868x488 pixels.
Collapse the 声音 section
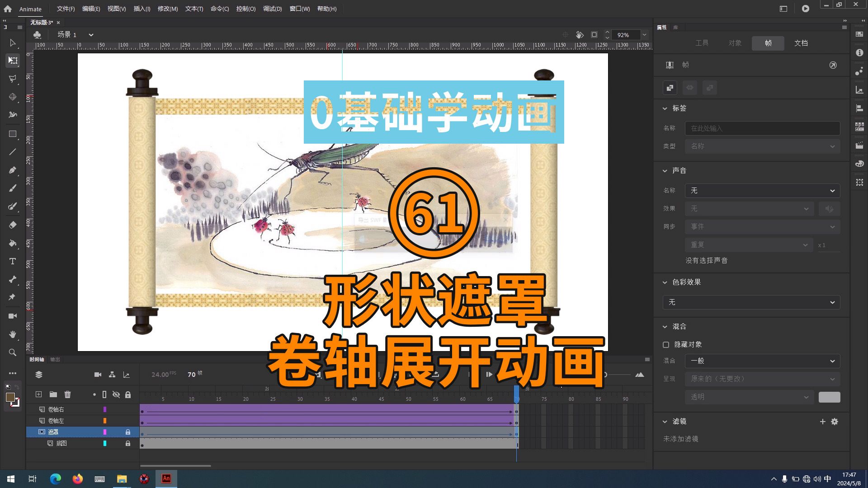[x=665, y=171]
